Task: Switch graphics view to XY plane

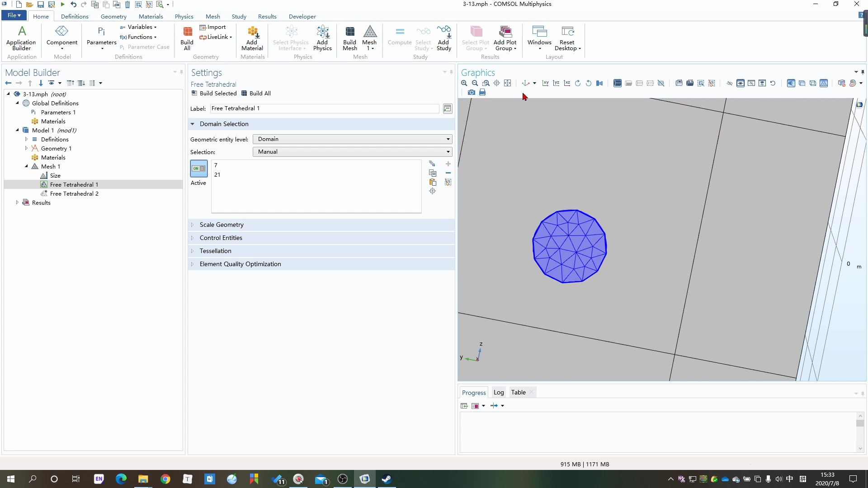Action: point(545,83)
